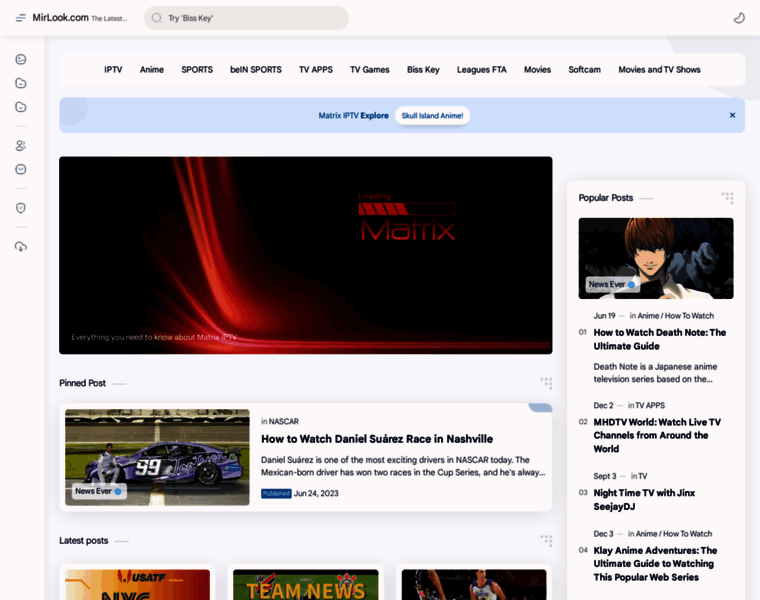Image resolution: width=760 pixels, height=600 pixels.
Task: Open the TV Games menu item
Action: [x=370, y=70]
